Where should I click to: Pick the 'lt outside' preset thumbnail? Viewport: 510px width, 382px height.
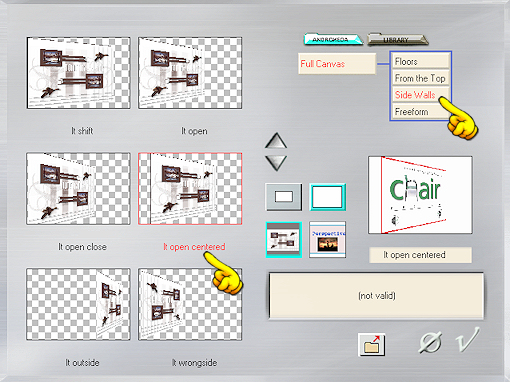(x=78, y=304)
